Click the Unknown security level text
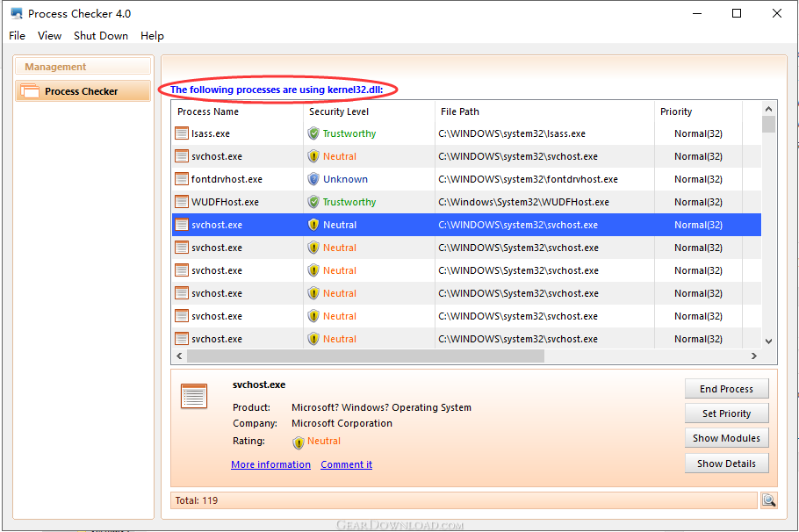This screenshot has width=799, height=532. [345, 179]
